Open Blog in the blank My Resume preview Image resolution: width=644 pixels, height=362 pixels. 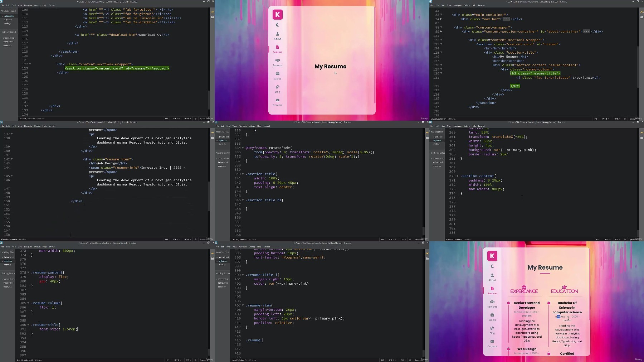pos(278,89)
